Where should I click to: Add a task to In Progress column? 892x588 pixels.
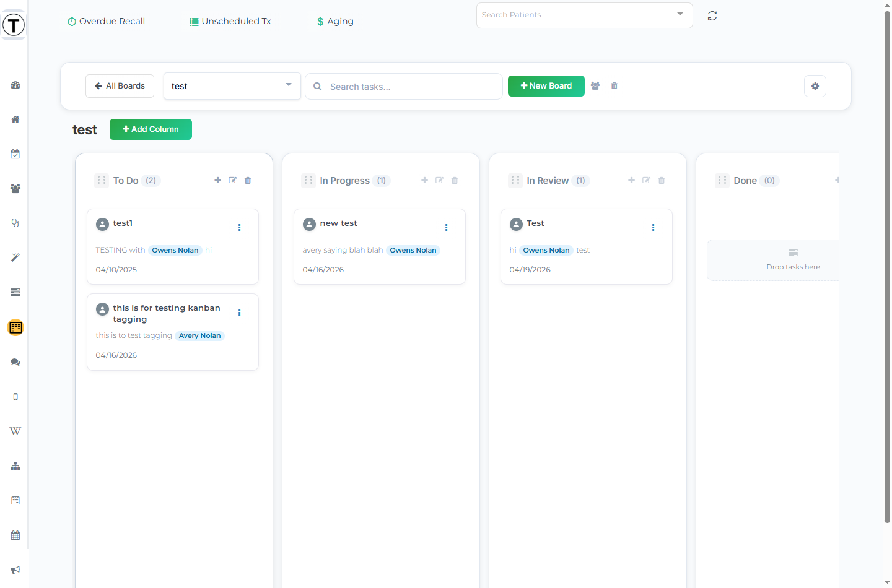[424, 180]
